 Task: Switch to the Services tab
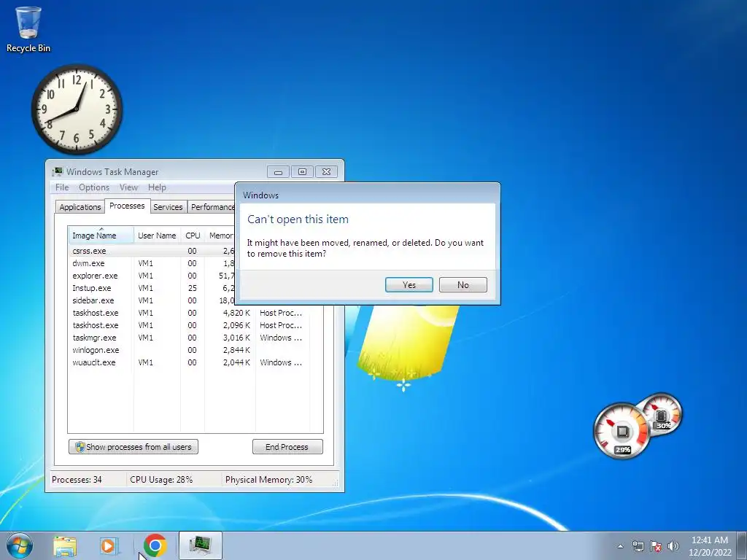click(x=168, y=207)
